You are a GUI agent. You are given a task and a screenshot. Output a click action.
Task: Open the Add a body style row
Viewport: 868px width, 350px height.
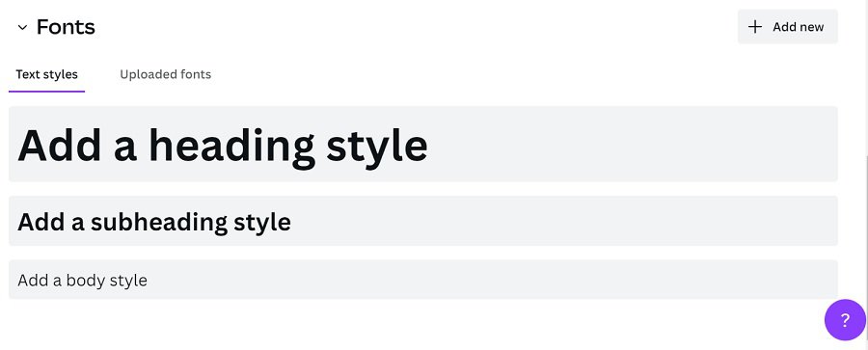tap(423, 280)
